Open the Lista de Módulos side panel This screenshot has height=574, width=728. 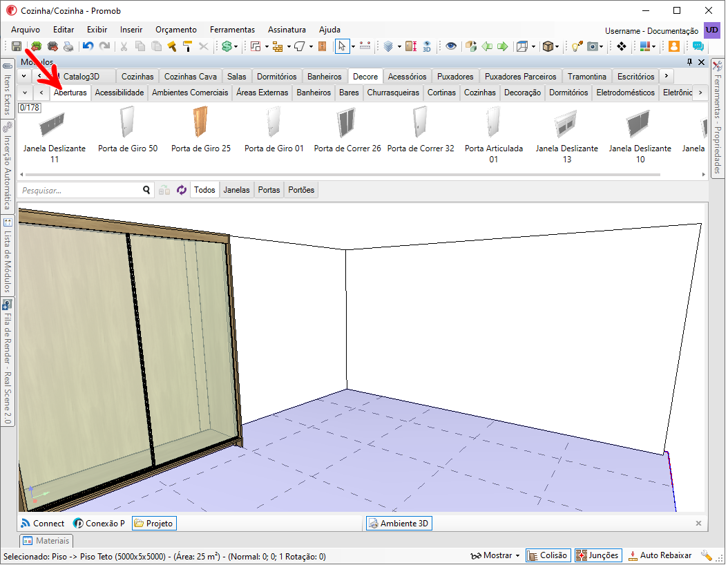8,255
